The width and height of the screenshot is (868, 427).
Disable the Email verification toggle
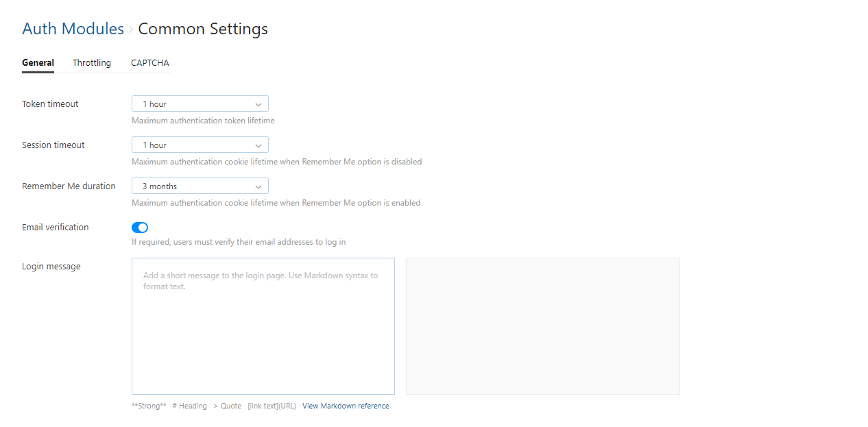(x=140, y=228)
